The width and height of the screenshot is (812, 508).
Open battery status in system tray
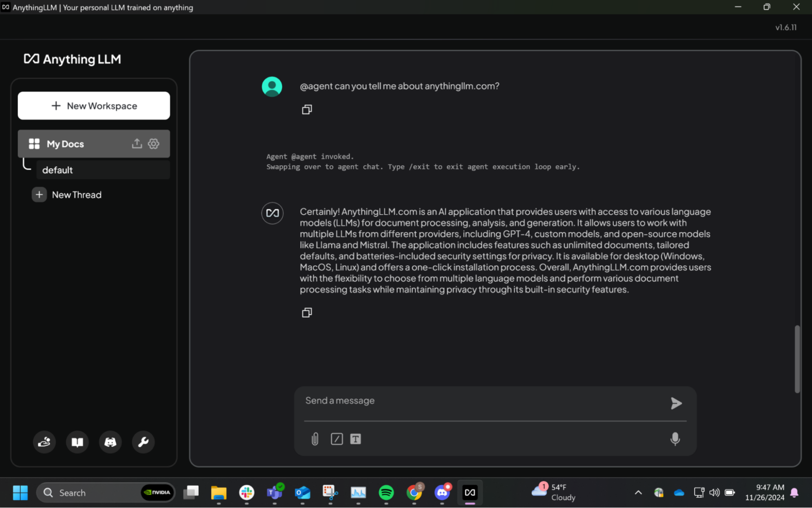(x=730, y=493)
